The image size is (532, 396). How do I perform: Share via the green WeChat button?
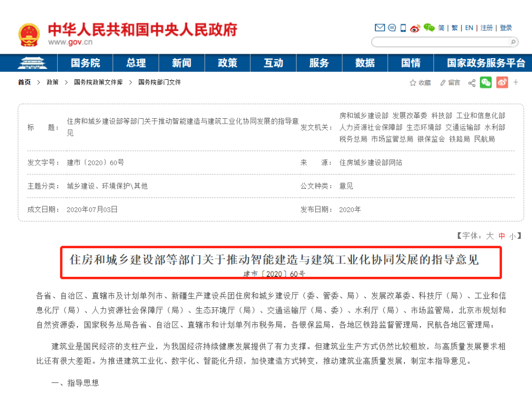[x=486, y=82]
